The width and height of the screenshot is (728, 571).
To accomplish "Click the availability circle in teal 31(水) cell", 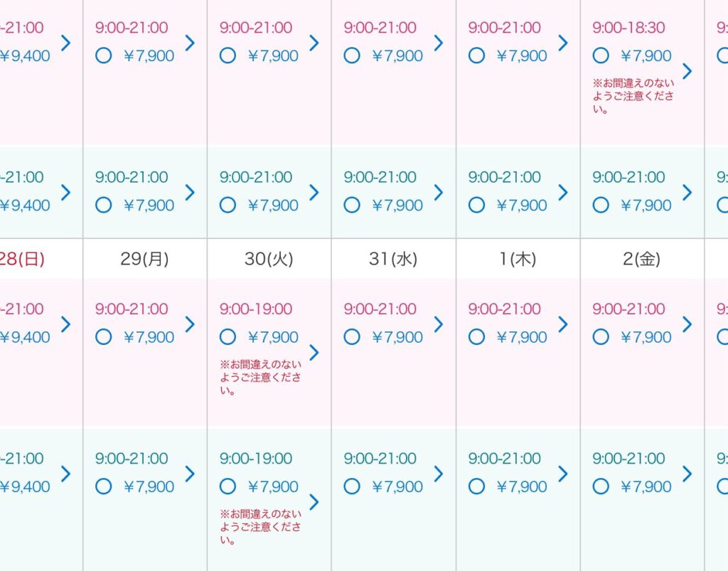I will (x=352, y=486).
